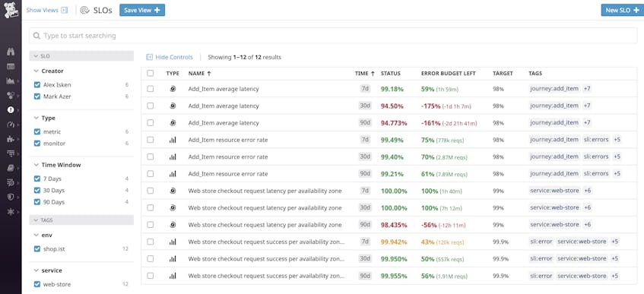Open the Monitors alert icon in sidebar
Viewport: 644px width, 294px height.
point(11,109)
